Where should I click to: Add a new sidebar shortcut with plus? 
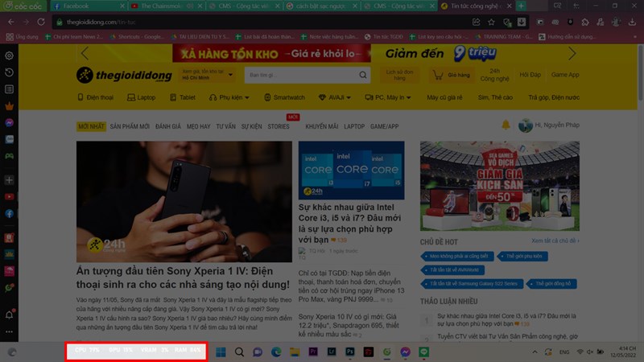click(x=9, y=179)
